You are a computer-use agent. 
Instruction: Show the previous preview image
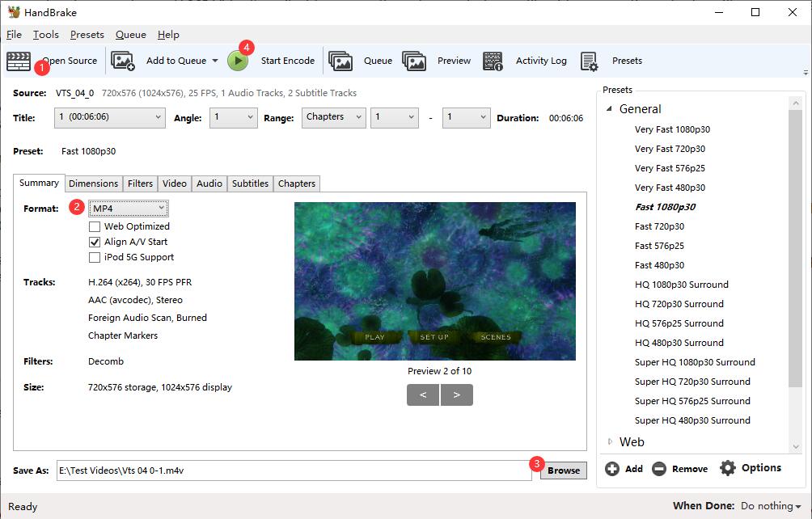click(423, 395)
